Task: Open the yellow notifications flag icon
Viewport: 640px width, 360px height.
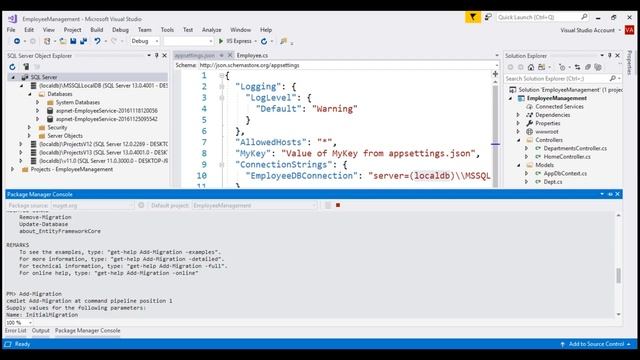Action: 473,17
